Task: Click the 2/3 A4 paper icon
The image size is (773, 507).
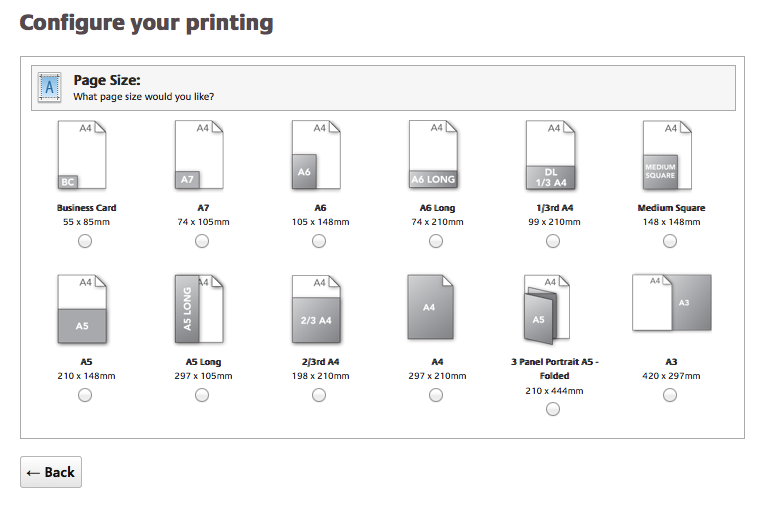Action: (x=316, y=310)
